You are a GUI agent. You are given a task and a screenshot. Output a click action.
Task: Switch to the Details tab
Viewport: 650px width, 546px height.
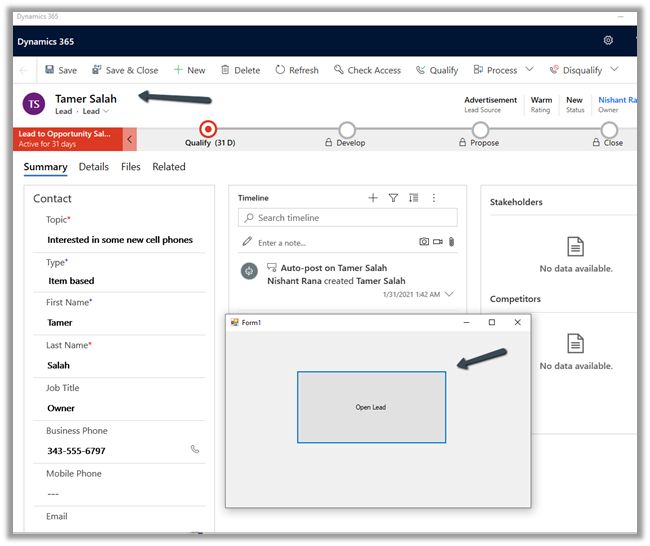point(94,167)
